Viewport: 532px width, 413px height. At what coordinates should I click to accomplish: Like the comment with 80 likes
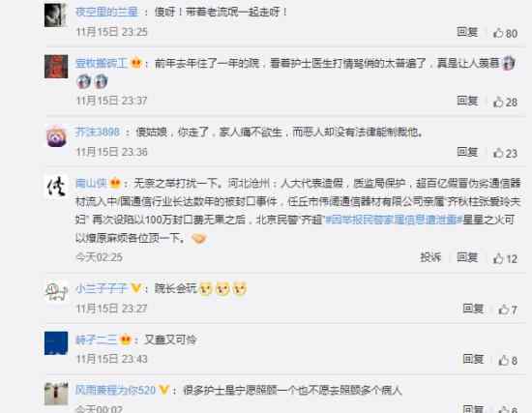(x=498, y=33)
